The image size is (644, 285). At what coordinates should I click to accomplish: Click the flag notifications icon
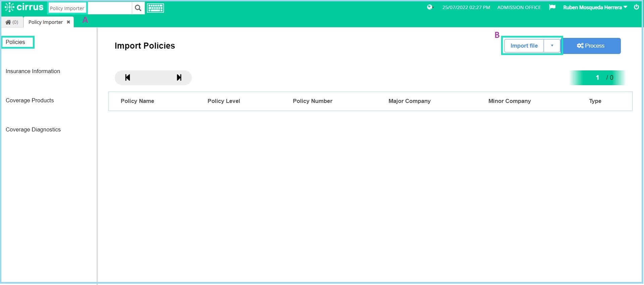coord(552,7)
